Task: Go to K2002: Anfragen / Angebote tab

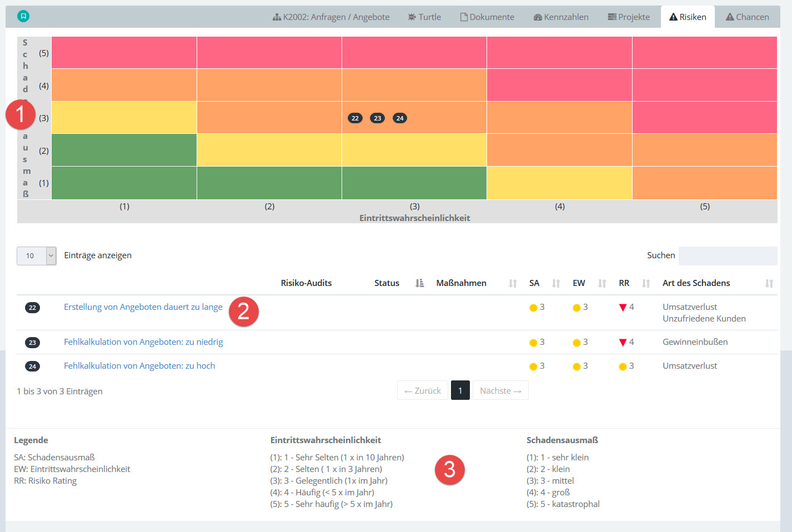Action: [x=331, y=17]
